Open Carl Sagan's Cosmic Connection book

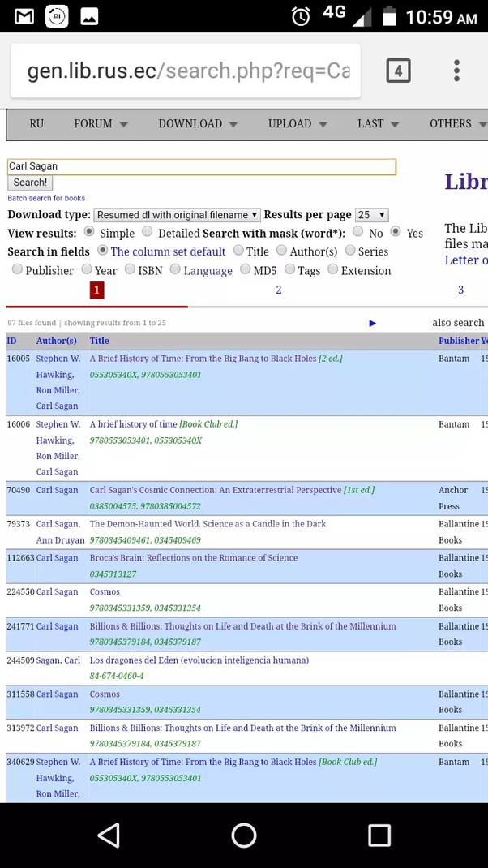click(x=216, y=490)
